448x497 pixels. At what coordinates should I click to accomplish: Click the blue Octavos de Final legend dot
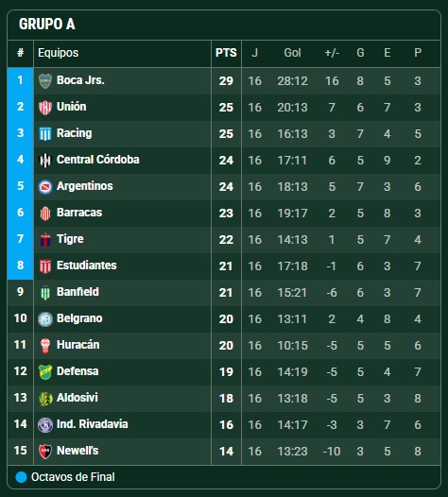tap(21, 477)
